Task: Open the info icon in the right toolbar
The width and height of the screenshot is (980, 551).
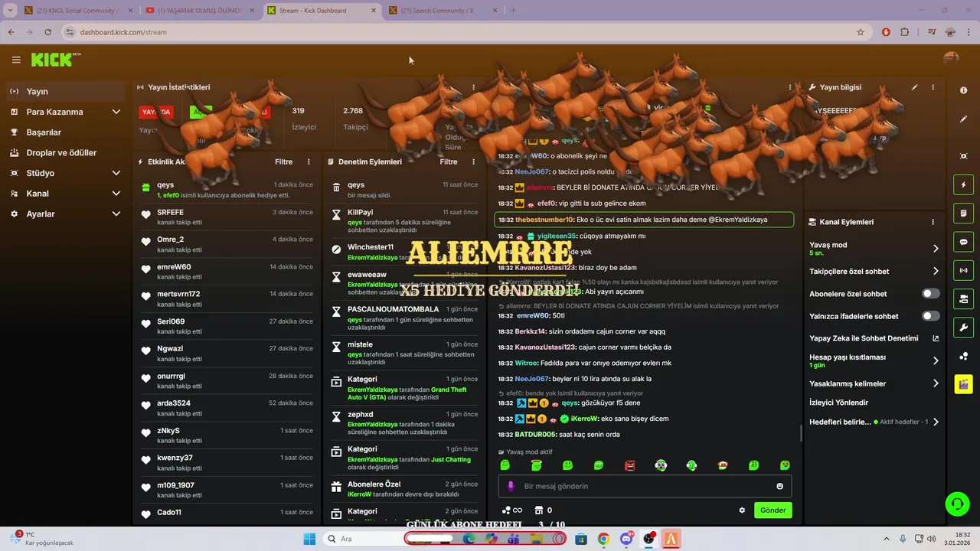Action: pyautogui.click(x=963, y=90)
